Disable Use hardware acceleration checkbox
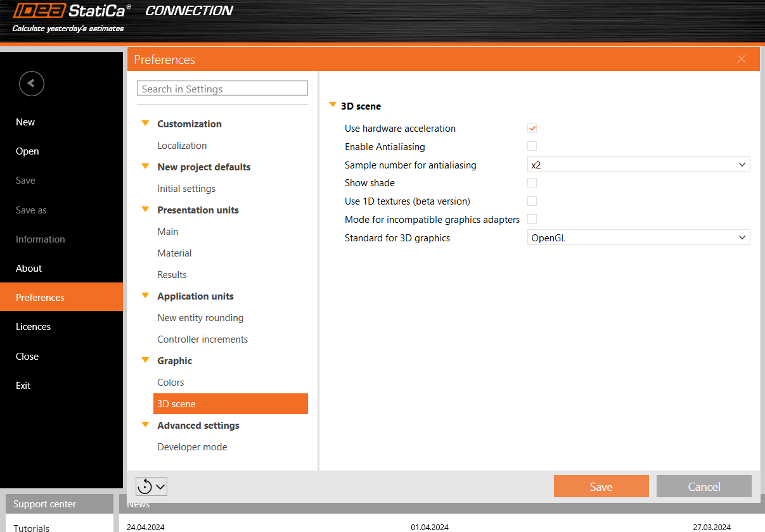 point(532,129)
